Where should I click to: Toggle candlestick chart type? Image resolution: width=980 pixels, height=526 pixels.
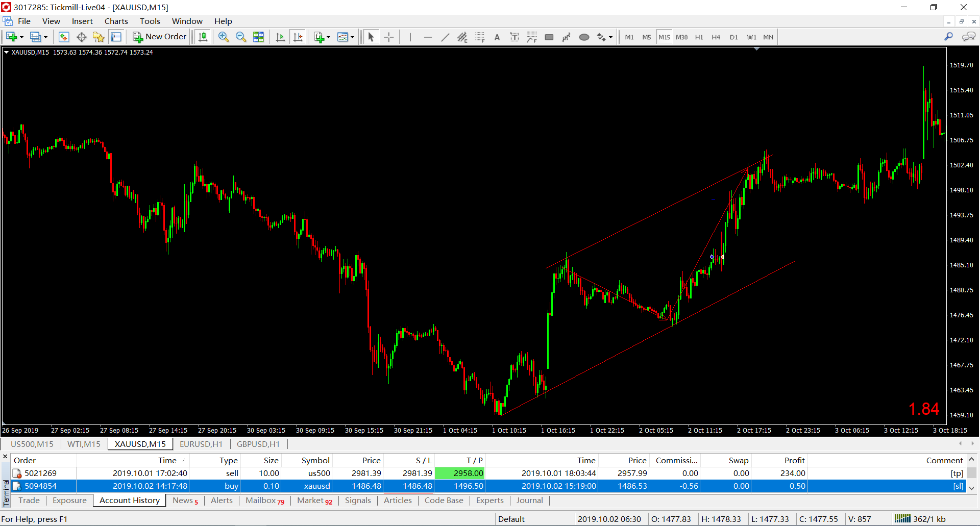coord(203,37)
